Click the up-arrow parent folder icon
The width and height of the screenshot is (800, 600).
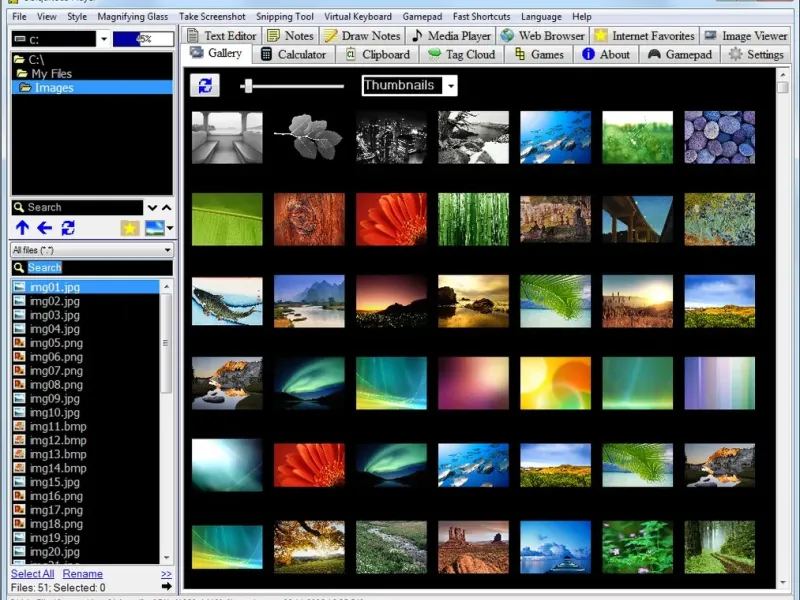coord(22,228)
